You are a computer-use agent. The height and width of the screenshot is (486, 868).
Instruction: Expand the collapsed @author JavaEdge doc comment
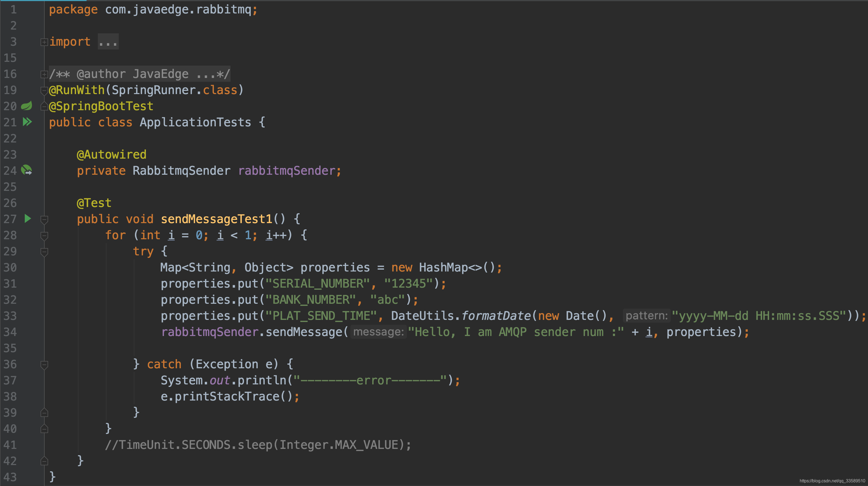pyautogui.click(x=44, y=74)
